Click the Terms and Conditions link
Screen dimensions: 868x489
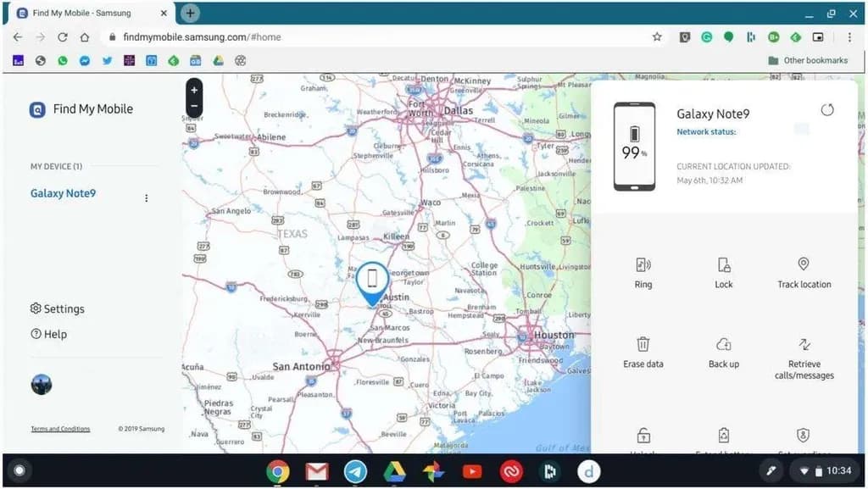pos(60,429)
